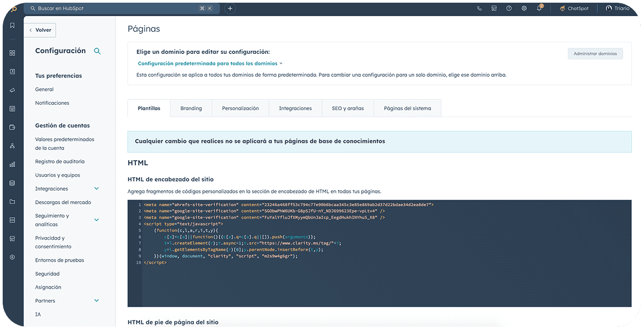Select the Plantillas tab
644x330 pixels.
149,108
